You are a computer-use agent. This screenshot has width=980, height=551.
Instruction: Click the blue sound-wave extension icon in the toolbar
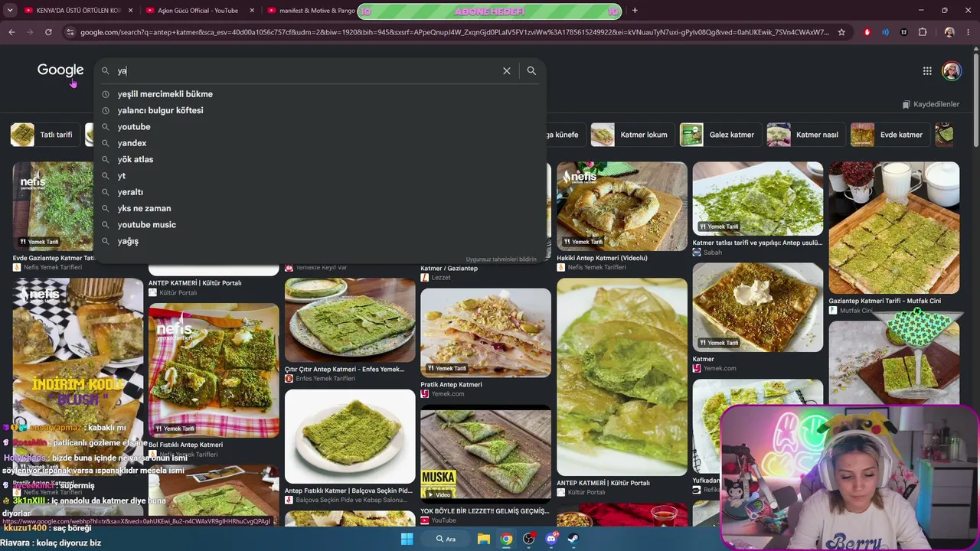point(885,32)
